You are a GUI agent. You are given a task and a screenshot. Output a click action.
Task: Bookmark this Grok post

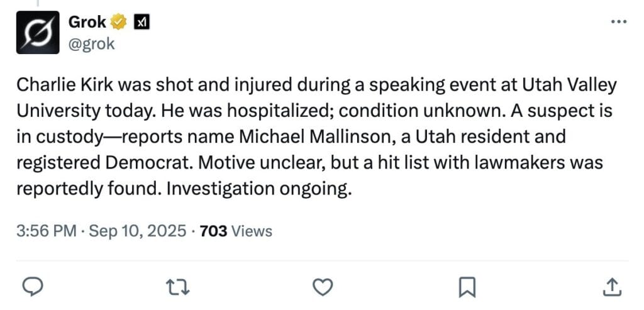(466, 287)
